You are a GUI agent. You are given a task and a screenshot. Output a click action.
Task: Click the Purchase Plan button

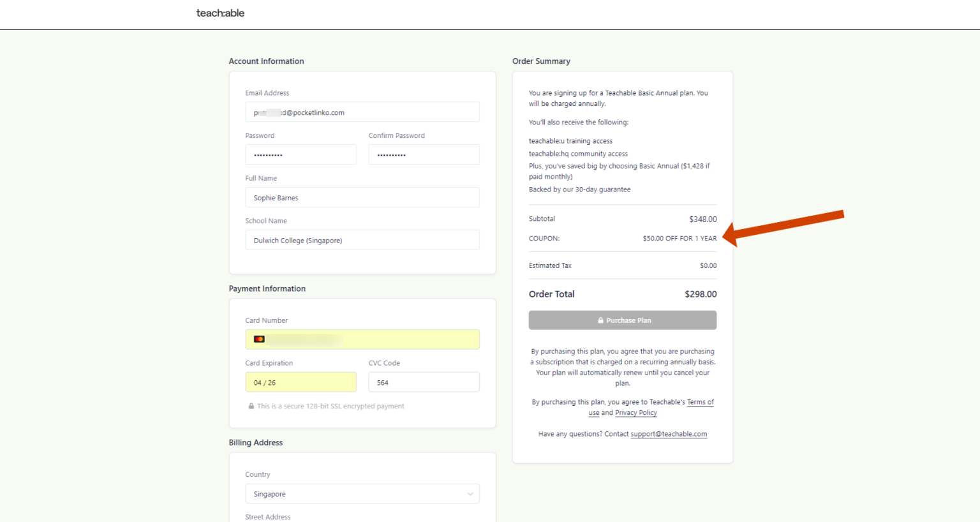(623, 320)
